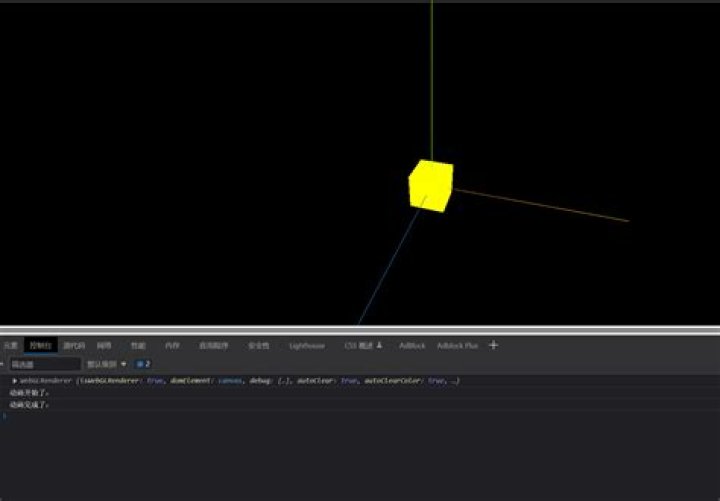Click the console prompt input line

coord(360,417)
